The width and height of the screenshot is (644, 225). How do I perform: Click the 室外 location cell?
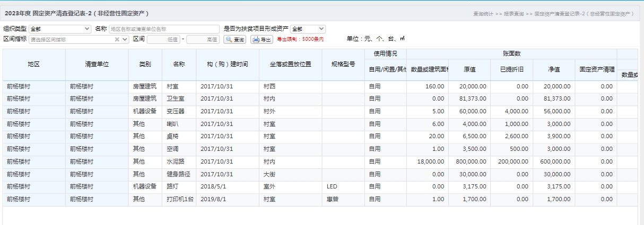(291, 187)
